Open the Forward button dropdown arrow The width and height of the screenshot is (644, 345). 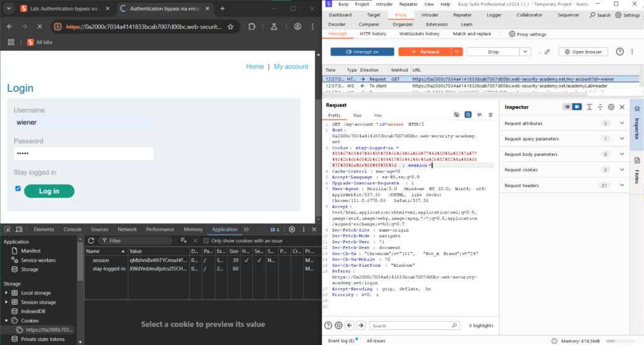point(457,52)
